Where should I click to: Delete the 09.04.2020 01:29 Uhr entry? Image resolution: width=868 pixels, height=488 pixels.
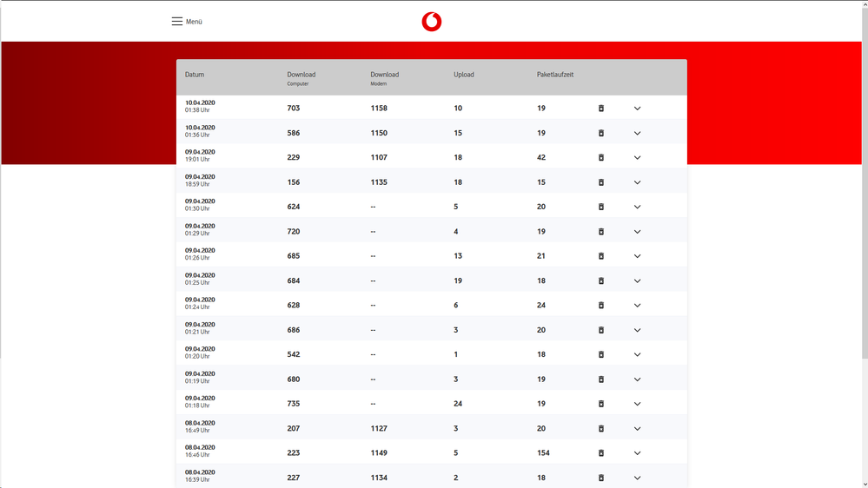pyautogui.click(x=601, y=231)
